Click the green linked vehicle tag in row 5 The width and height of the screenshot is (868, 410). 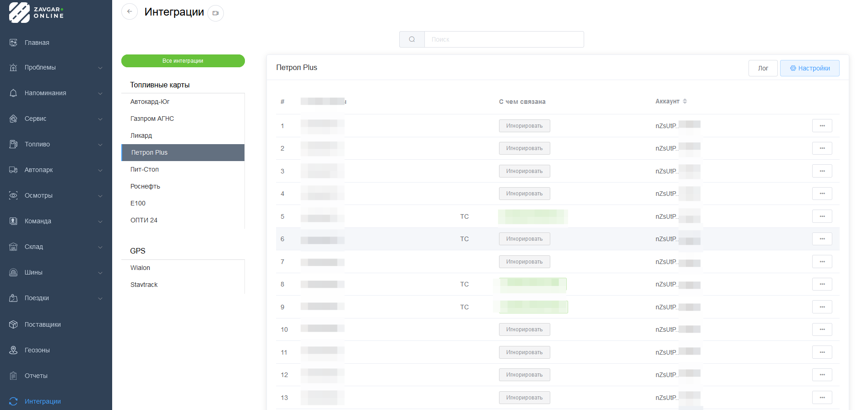[533, 216]
